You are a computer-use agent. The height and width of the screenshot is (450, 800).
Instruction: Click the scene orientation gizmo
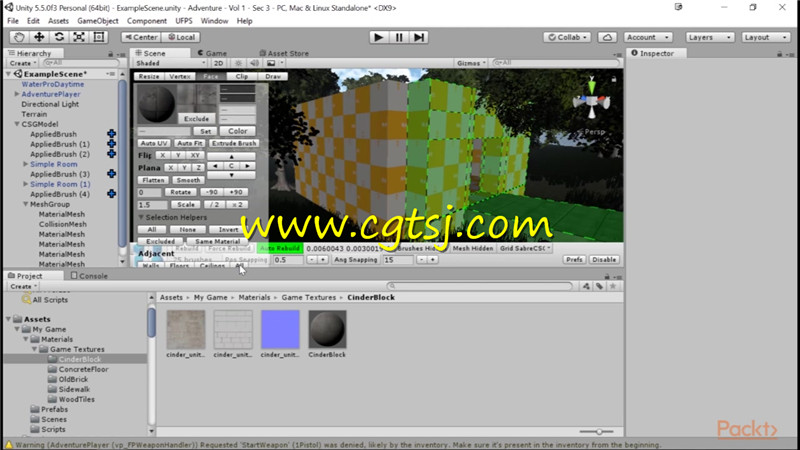591,98
